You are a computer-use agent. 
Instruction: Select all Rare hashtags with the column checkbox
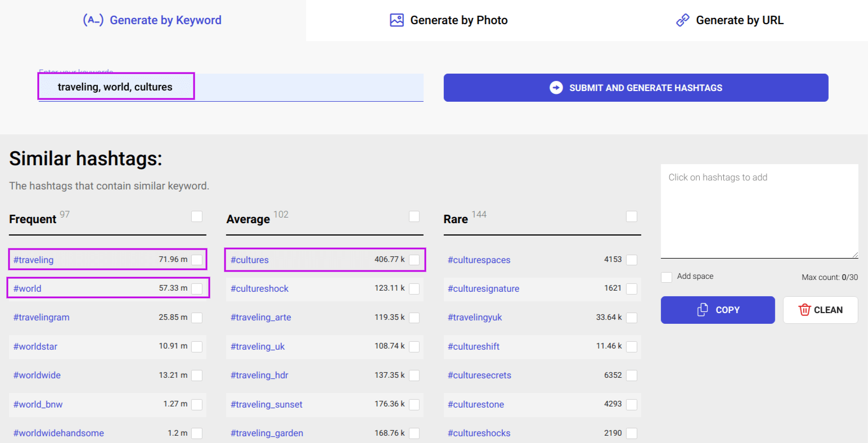[x=631, y=216]
